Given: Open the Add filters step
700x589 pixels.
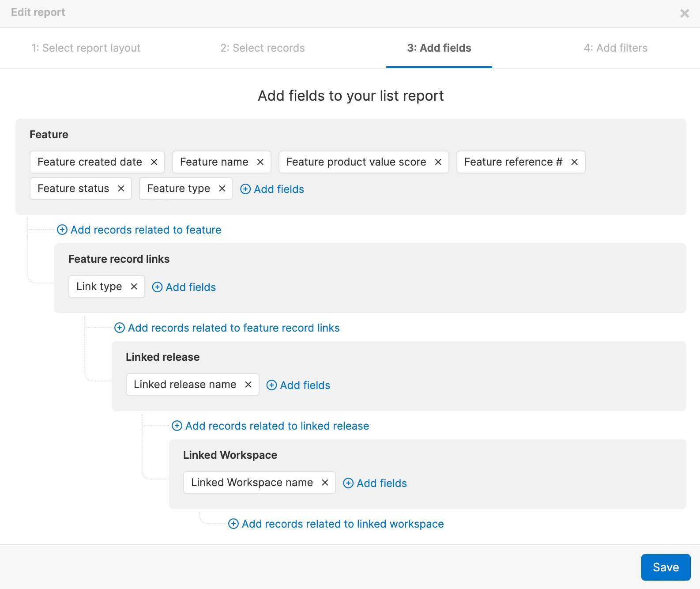Looking at the screenshot, I should click(615, 48).
